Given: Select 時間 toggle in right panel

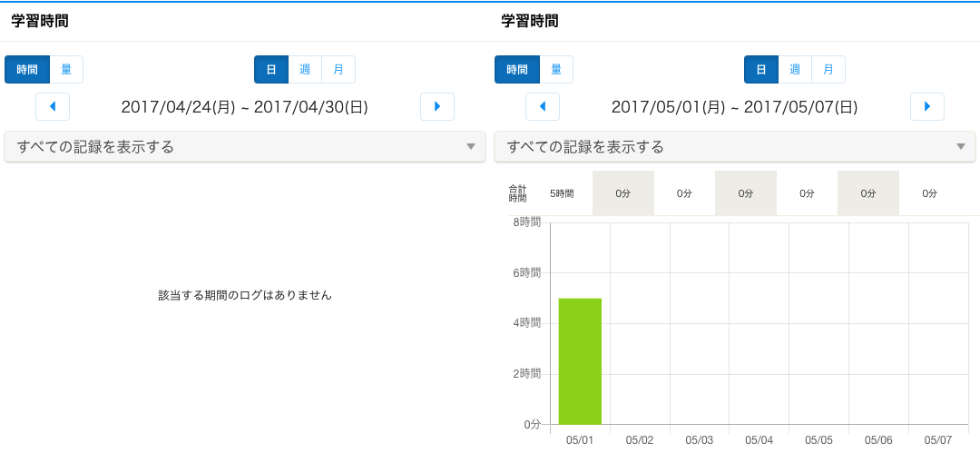Looking at the screenshot, I should [x=517, y=69].
